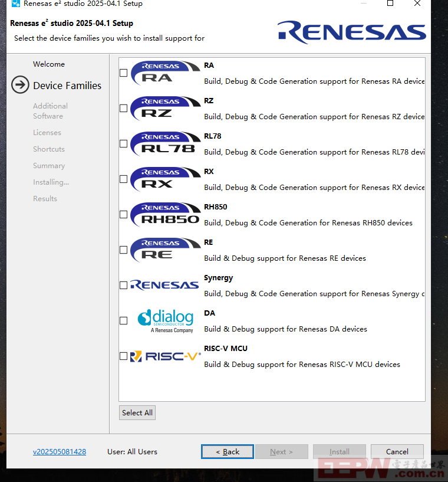Click the Installing... step label

tap(51, 182)
